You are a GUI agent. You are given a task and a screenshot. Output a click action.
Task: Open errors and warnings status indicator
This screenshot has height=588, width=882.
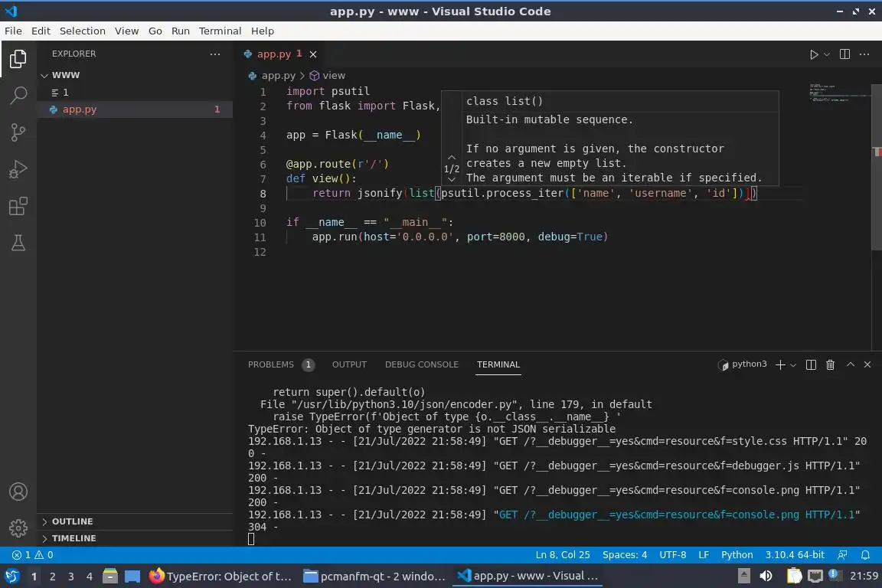pos(33,555)
